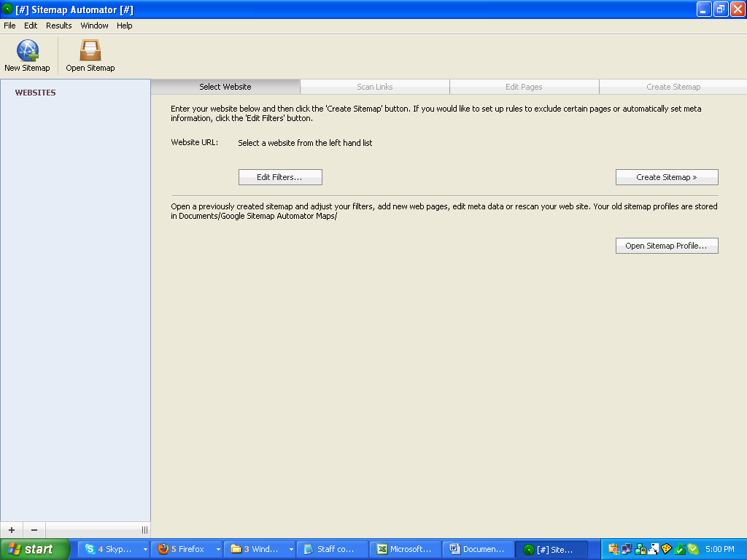This screenshot has width=747, height=560.
Task: Click the Edit Filters... button
Action: pyautogui.click(x=280, y=177)
